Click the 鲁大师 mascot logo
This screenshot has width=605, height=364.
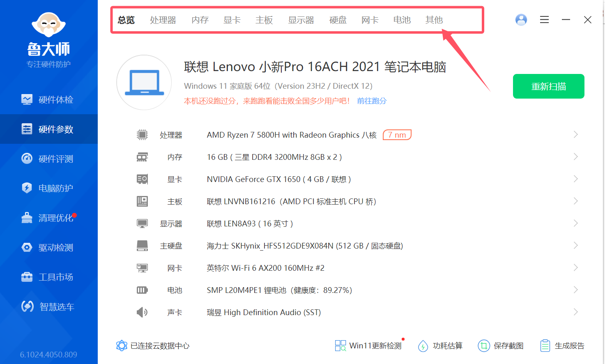tap(48, 25)
